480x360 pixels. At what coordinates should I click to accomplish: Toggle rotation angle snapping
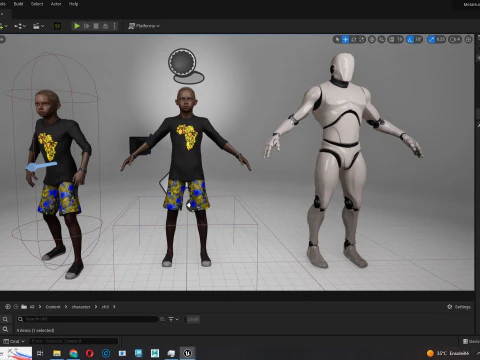410,40
